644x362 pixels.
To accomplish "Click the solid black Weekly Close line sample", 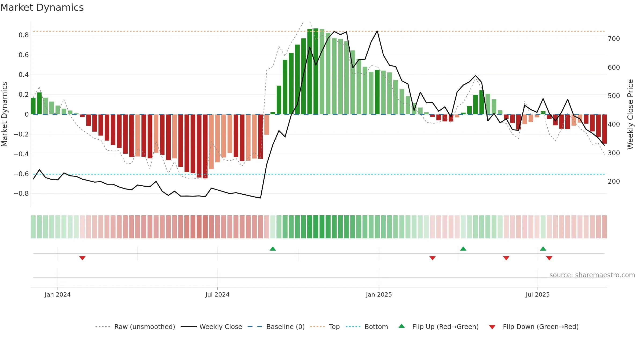I will tap(188, 327).
